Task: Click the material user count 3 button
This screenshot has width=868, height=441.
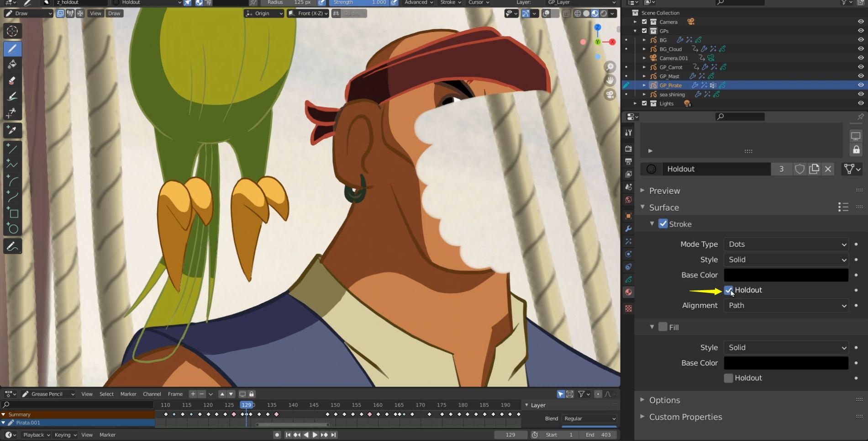Action: pyautogui.click(x=781, y=169)
